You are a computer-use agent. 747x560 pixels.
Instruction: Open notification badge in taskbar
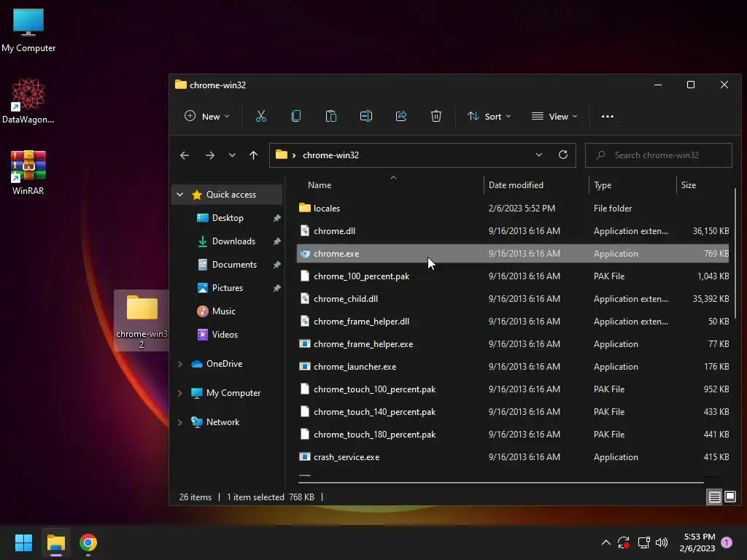[x=727, y=542]
